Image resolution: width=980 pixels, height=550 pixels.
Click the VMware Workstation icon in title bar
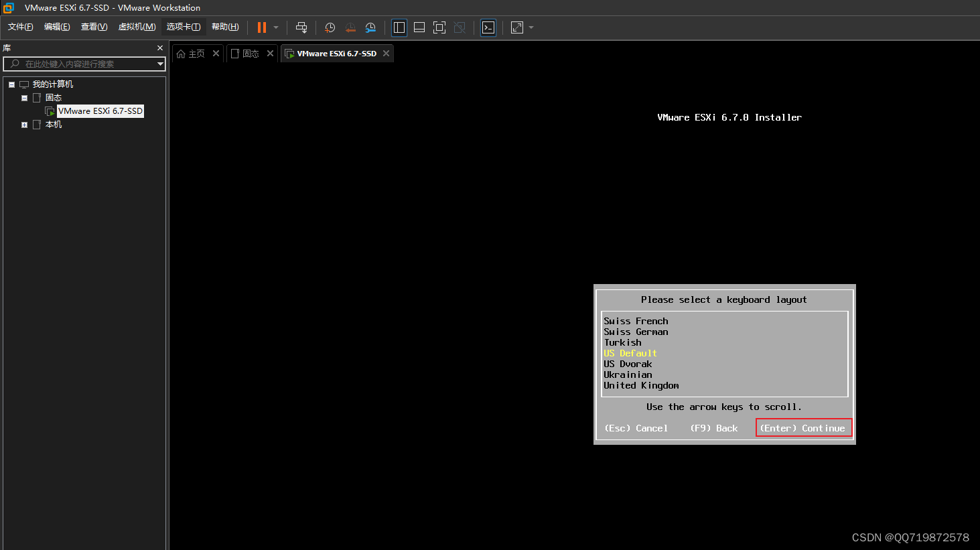coord(9,8)
